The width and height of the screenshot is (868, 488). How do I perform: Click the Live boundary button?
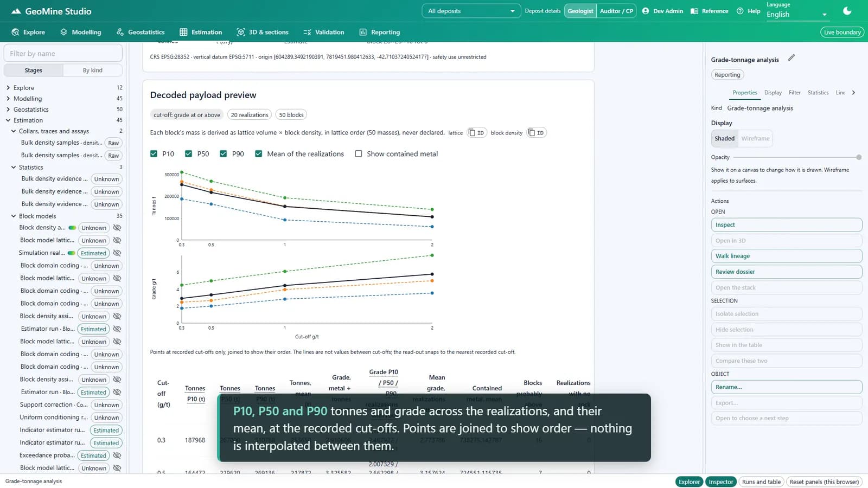[842, 32]
